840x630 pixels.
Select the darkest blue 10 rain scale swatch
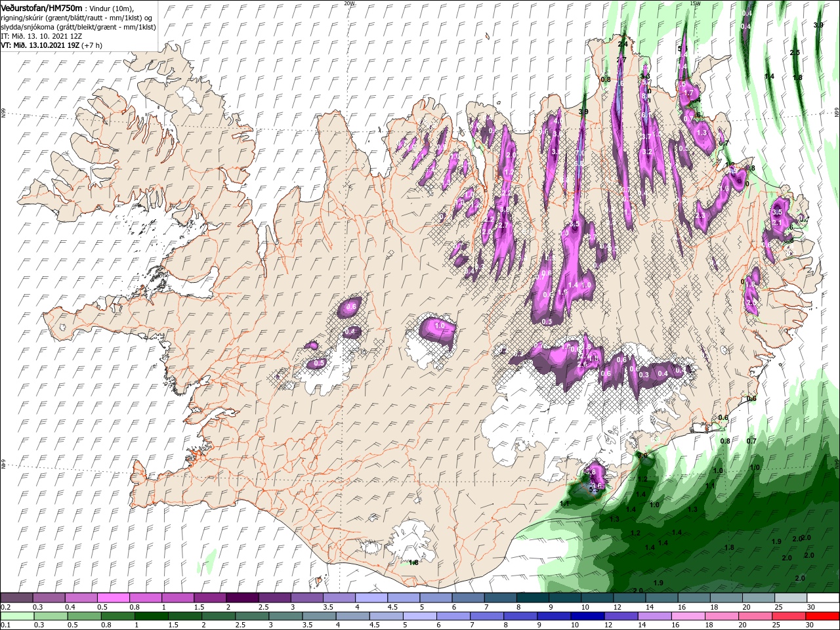[x=587, y=616]
